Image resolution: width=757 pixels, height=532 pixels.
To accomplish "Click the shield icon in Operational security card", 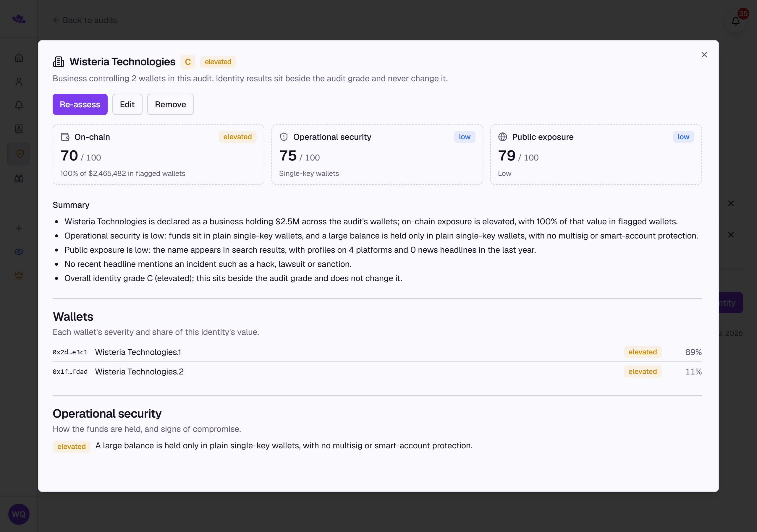I will (284, 137).
